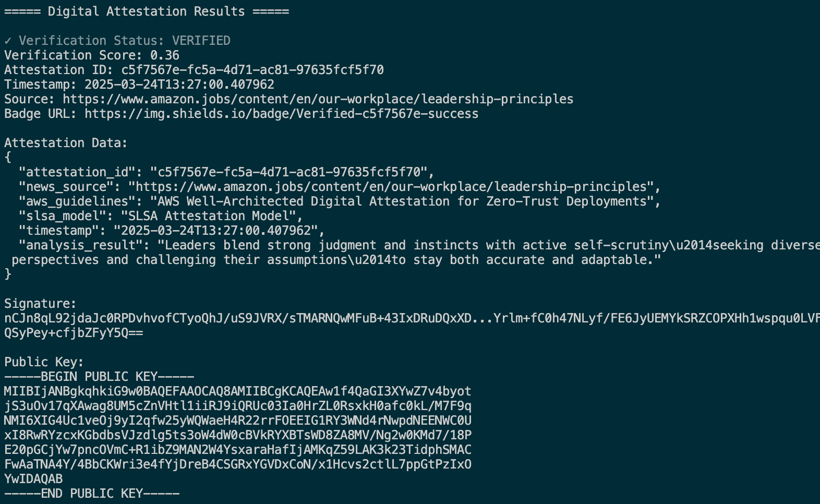Click the Timestamp line near top
The width and height of the screenshot is (820, 504).
[139, 85]
